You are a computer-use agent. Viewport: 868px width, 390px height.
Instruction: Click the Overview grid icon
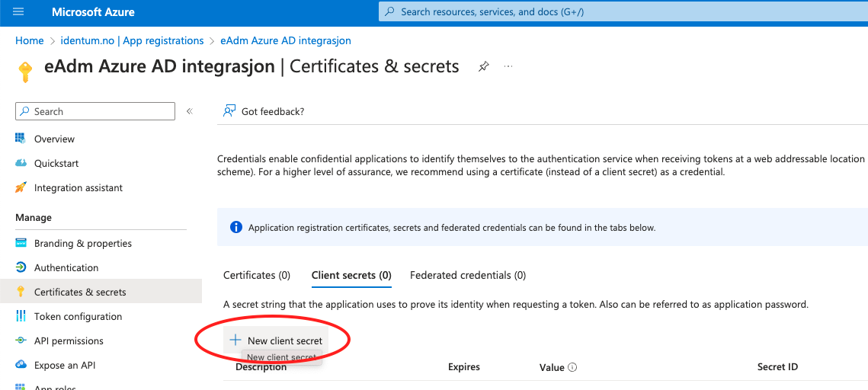tap(21, 139)
